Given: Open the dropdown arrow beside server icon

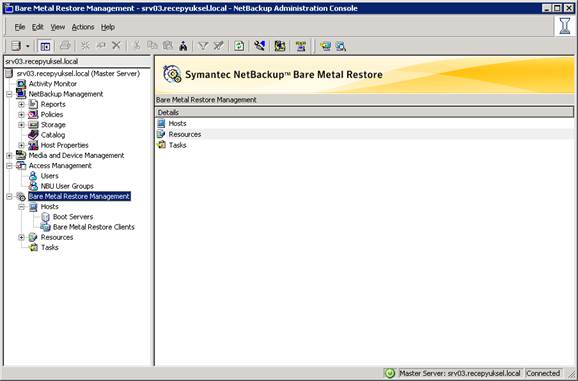Looking at the screenshot, I should [x=28, y=46].
